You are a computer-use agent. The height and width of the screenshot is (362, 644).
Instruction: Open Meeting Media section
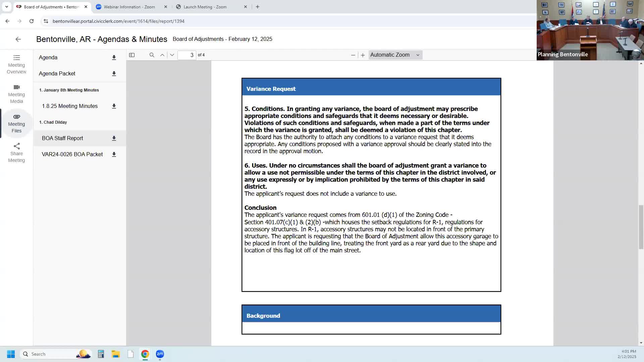(16, 94)
